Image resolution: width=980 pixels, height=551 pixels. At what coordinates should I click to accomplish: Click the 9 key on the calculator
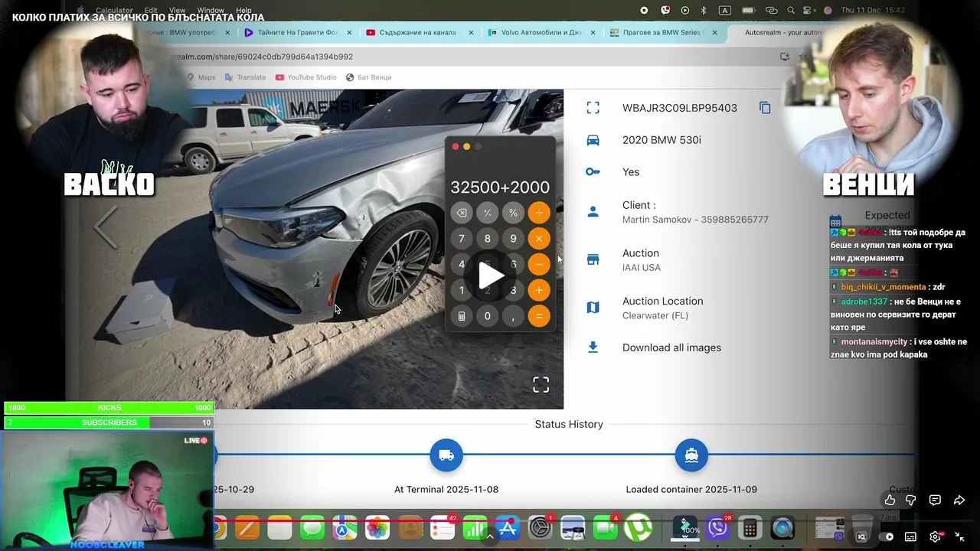point(513,239)
